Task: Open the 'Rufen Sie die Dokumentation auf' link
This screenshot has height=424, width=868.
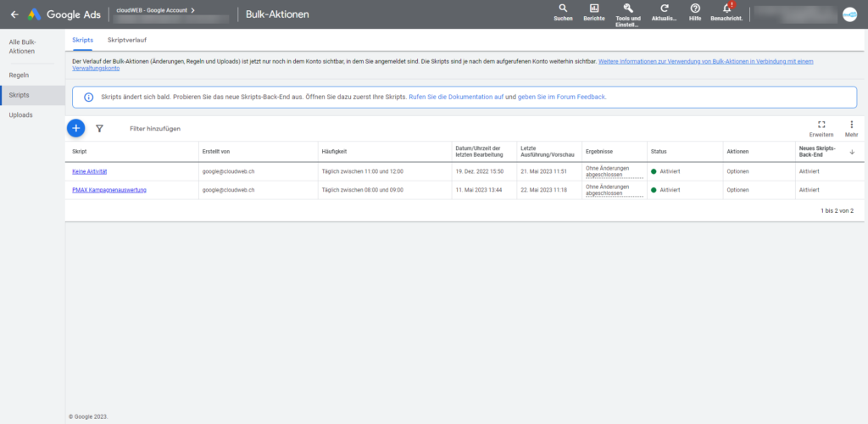Action: point(456,97)
